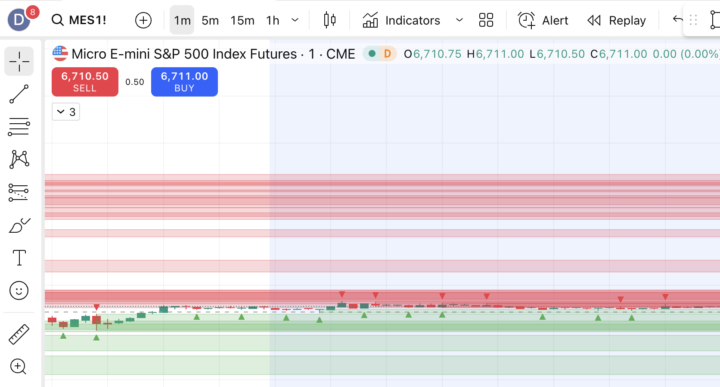Select the 1m timeframe
Viewport: 720px width, 387px height.
pos(182,20)
